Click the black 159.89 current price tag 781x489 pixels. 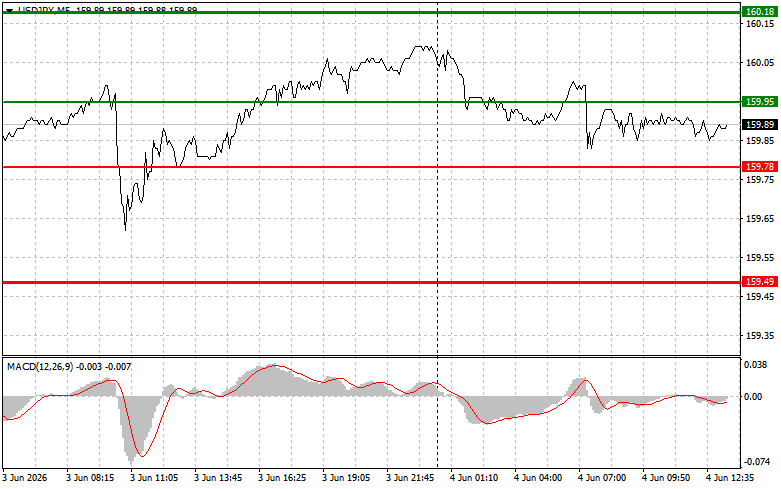[x=760, y=124]
